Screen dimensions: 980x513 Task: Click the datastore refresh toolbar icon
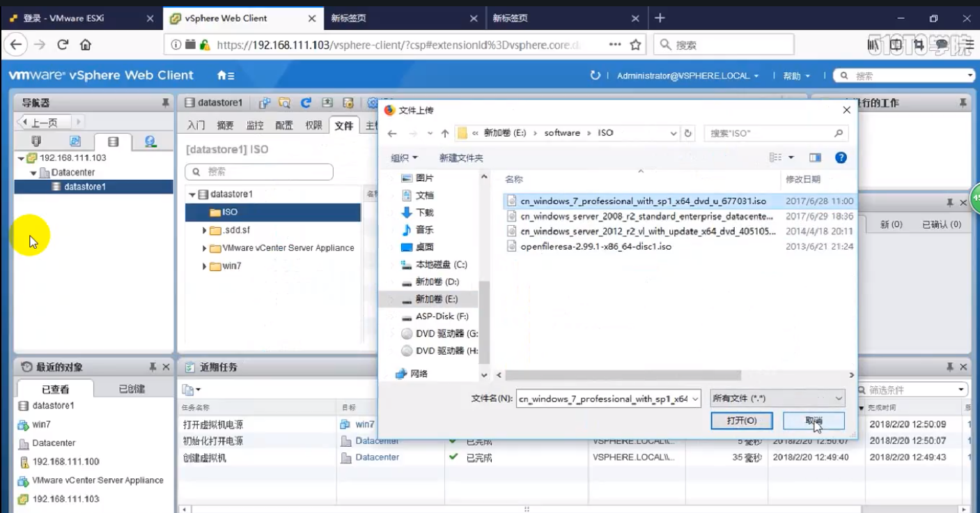pos(306,103)
